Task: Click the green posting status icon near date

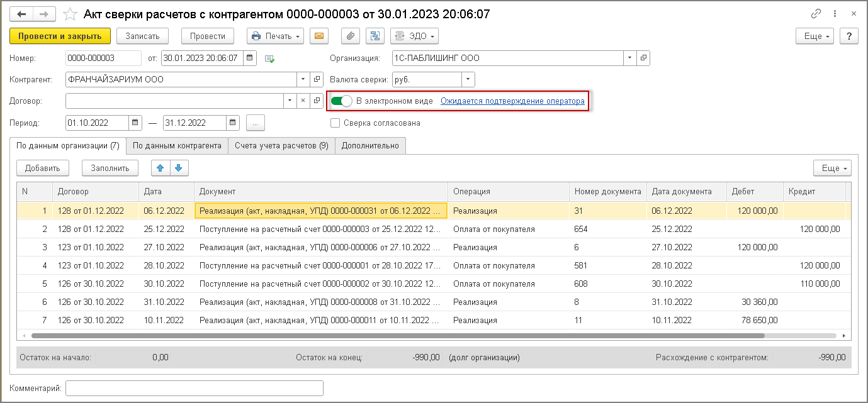Action: pos(270,58)
